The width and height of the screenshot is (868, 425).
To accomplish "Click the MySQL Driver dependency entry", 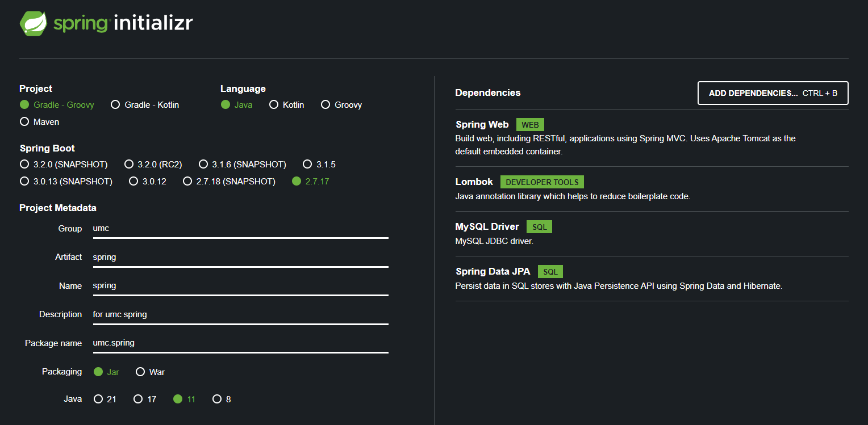I will pos(652,234).
